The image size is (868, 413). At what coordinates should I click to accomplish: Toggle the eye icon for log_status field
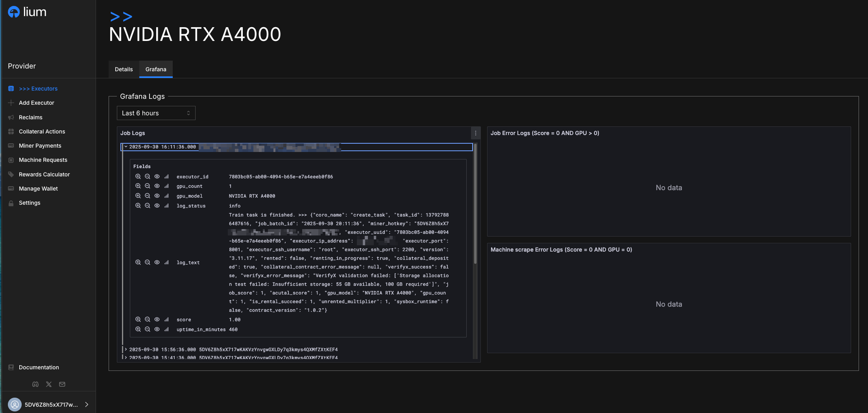click(x=157, y=206)
